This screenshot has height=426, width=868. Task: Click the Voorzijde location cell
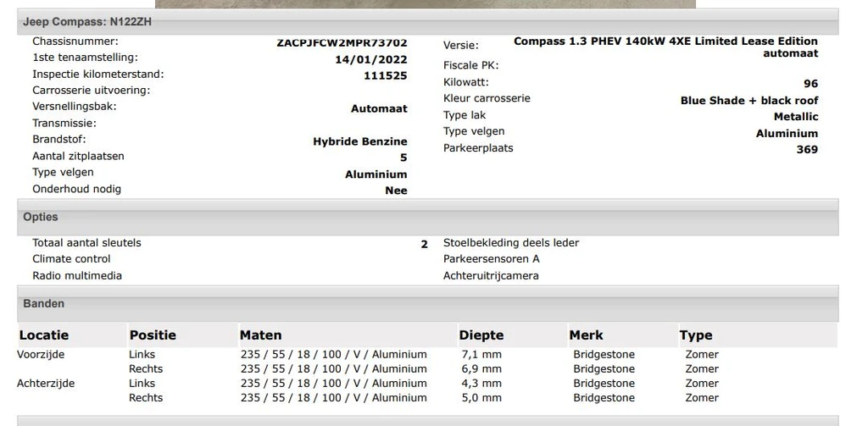[41, 355]
